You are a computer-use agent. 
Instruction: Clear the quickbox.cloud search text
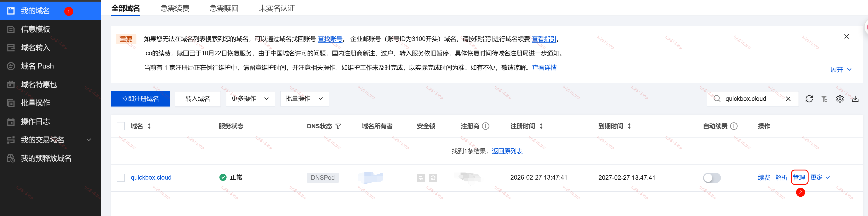[x=788, y=99]
